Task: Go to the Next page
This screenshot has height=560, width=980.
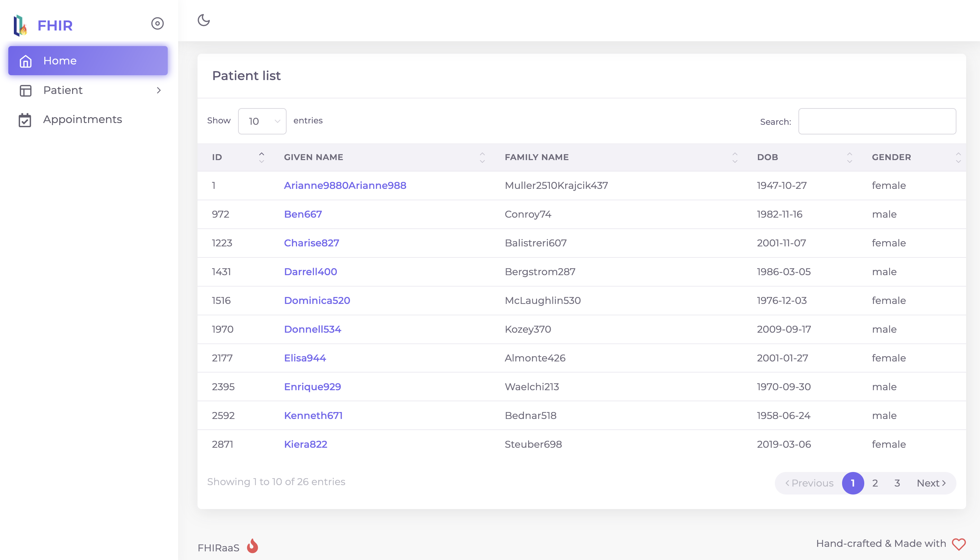Action: pos(931,483)
